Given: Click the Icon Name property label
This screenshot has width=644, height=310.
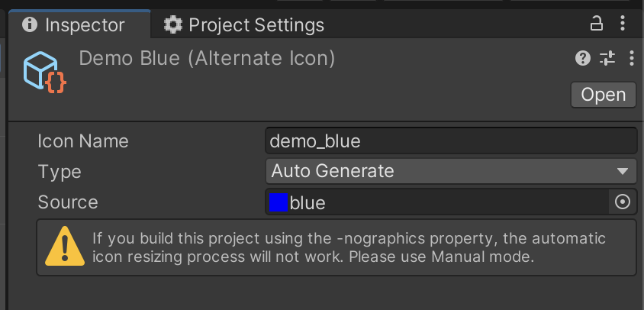Looking at the screenshot, I should coord(83,141).
